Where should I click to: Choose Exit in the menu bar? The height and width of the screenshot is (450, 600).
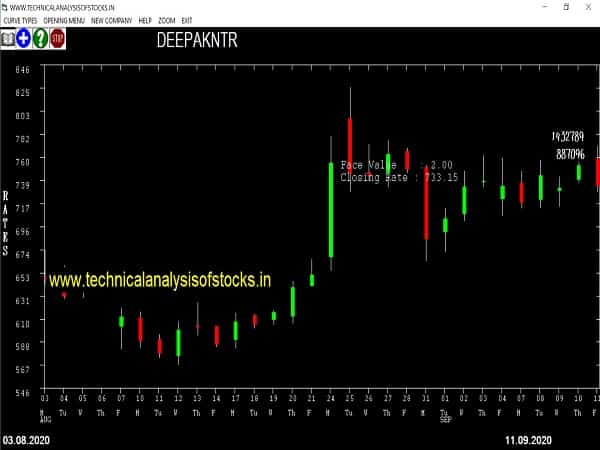tap(187, 20)
